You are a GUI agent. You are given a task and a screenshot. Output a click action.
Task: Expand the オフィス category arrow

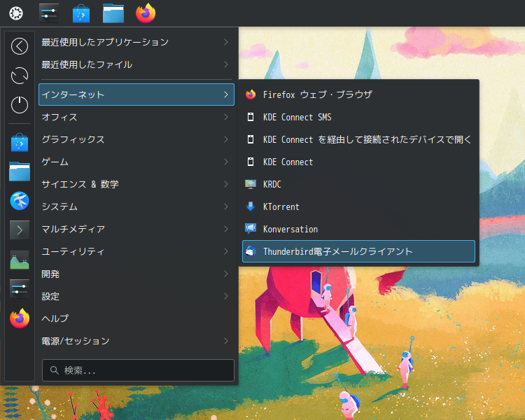click(226, 117)
